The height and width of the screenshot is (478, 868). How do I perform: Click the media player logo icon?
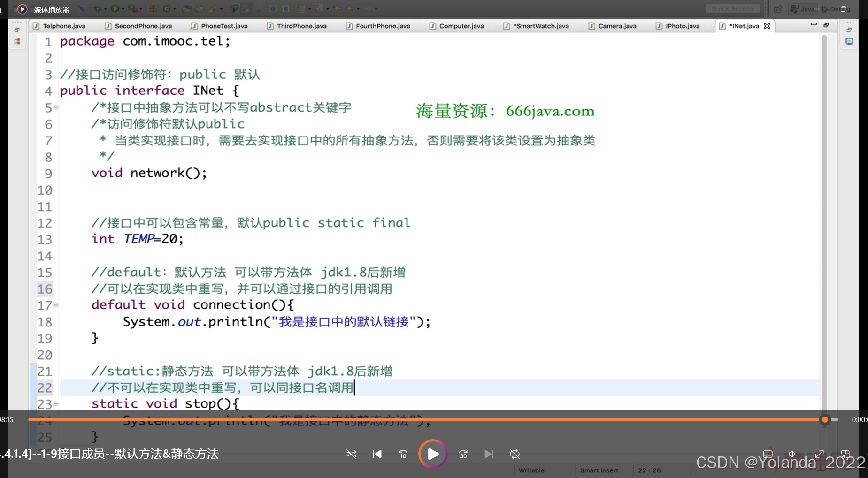coord(22,9)
